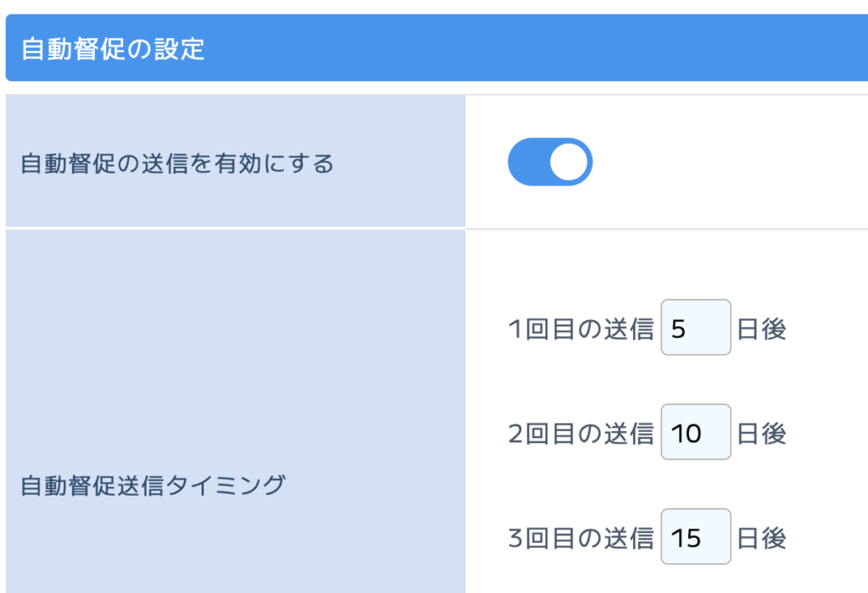Click the 2回目の送信 label
The height and width of the screenshot is (593, 868).
coord(581,434)
